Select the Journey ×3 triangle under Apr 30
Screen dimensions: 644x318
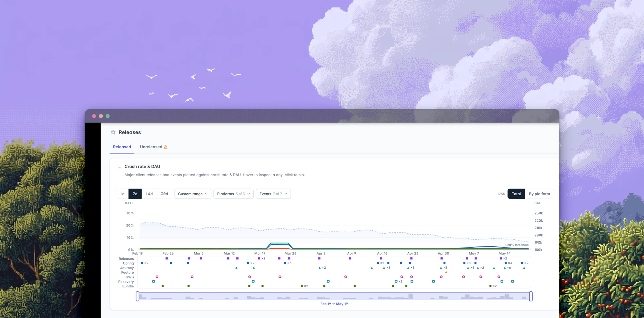(443, 268)
